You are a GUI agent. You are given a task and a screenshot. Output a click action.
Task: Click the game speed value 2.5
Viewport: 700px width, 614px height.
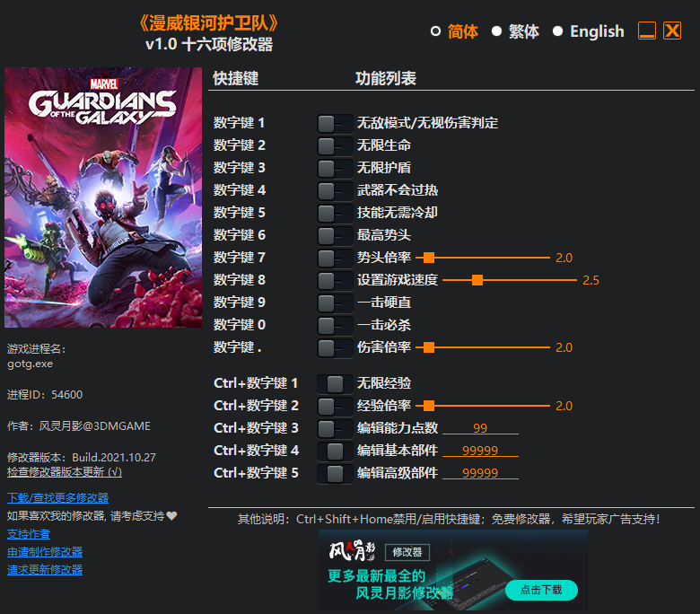pyautogui.click(x=591, y=280)
